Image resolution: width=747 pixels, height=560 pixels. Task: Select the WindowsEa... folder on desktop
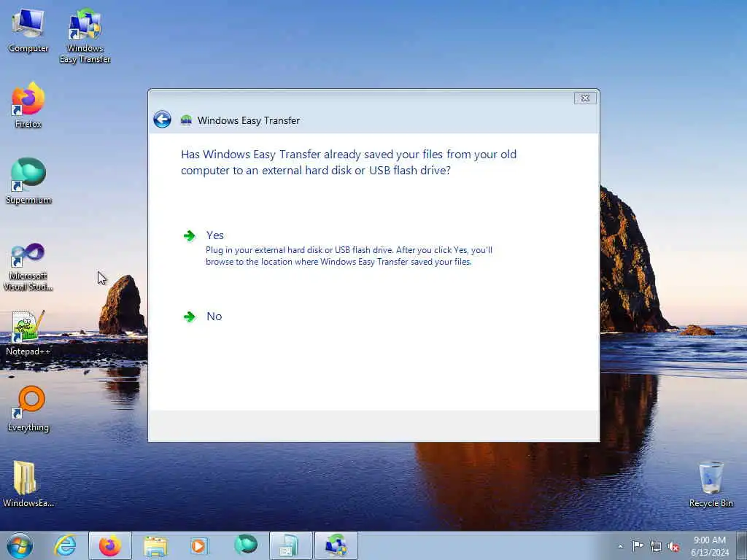(28, 484)
